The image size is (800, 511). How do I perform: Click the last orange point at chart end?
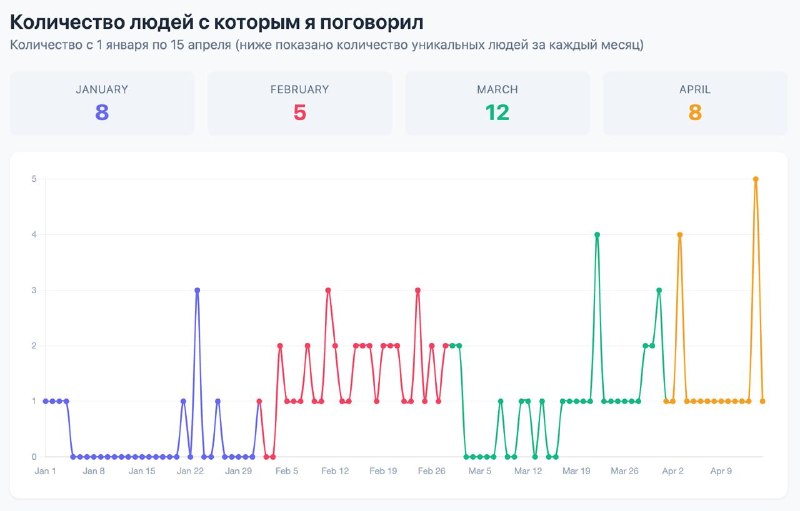point(763,401)
